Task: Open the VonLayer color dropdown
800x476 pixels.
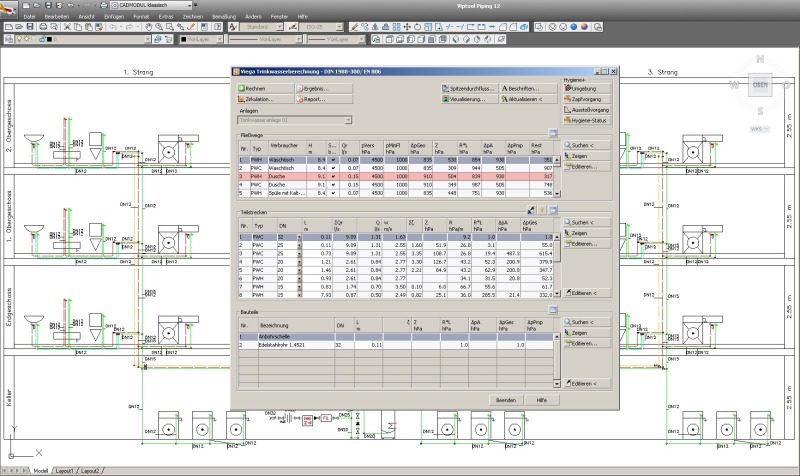Action: click(x=220, y=39)
